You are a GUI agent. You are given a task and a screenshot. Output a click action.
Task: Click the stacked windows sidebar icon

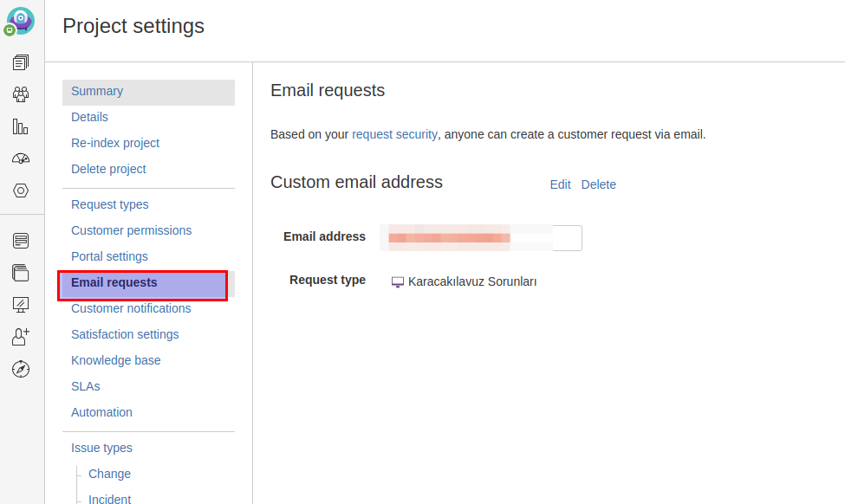click(21, 273)
